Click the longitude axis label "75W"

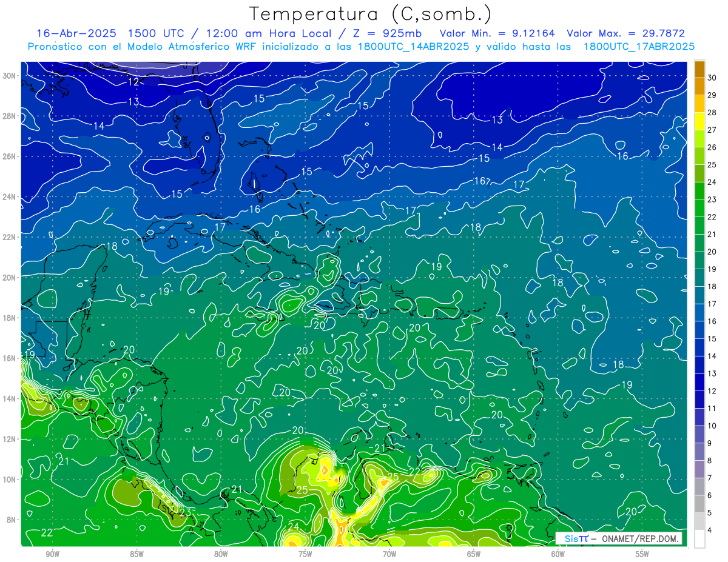pyautogui.click(x=305, y=554)
